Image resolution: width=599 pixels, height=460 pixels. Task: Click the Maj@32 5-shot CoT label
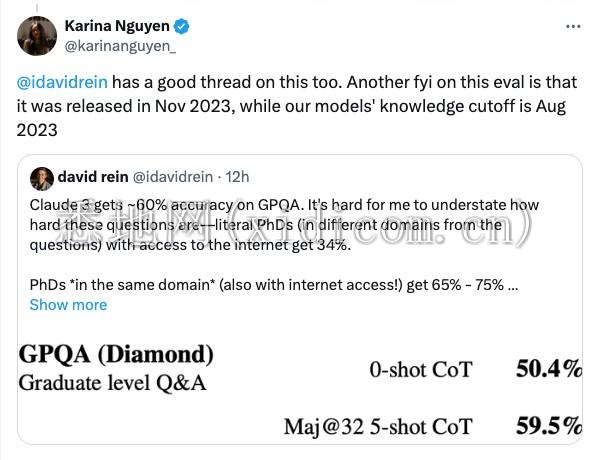[378, 427]
